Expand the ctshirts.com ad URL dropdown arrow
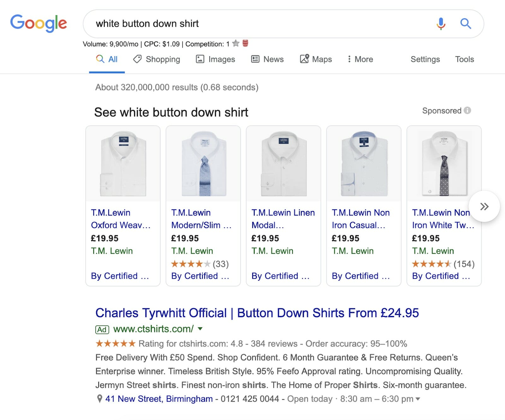The height and width of the screenshot is (420, 505). (200, 329)
